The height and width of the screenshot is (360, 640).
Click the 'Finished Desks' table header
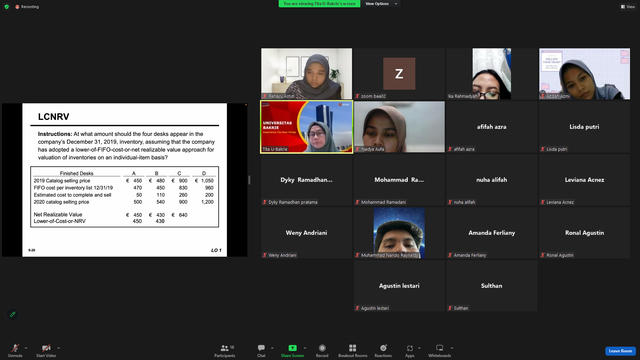point(76,173)
